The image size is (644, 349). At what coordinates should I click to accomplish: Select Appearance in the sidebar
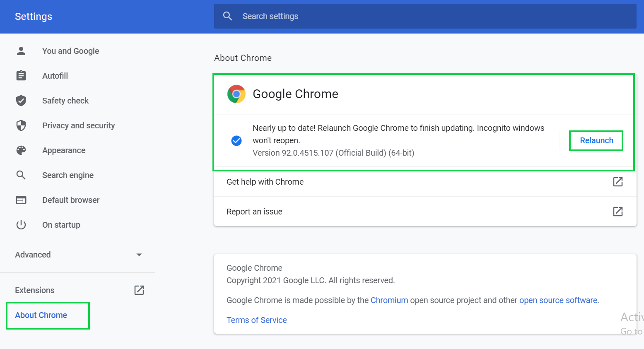(x=64, y=150)
